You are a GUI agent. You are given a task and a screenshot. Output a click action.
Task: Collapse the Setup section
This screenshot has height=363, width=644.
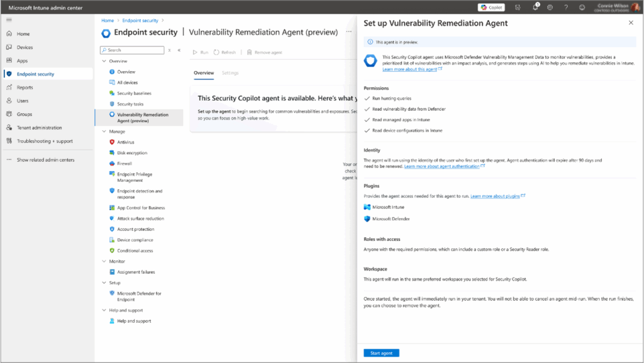click(104, 282)
